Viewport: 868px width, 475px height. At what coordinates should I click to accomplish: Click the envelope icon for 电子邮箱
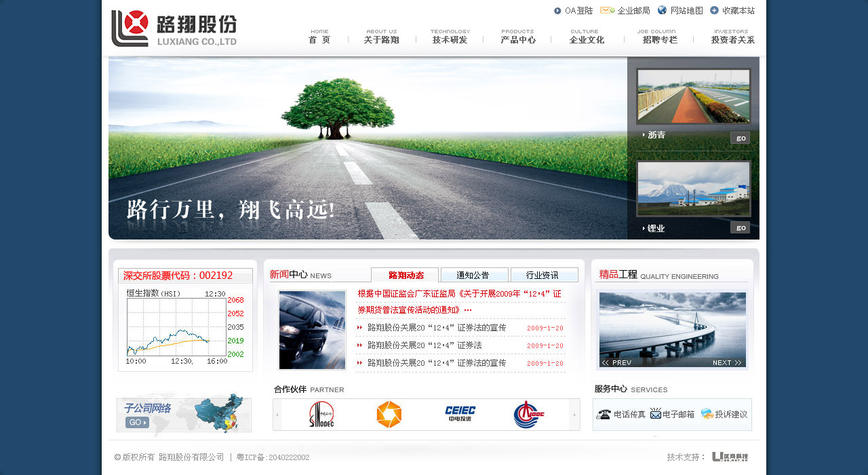click(x=656, y=413)
